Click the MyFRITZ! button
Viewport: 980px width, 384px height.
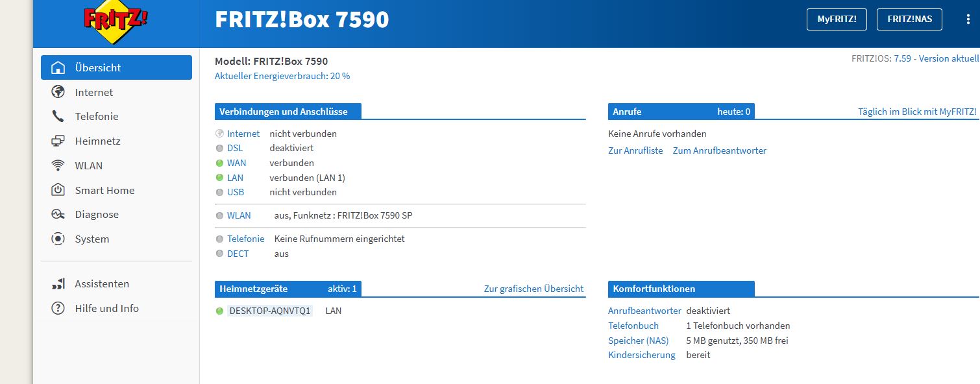pos(837,19)
